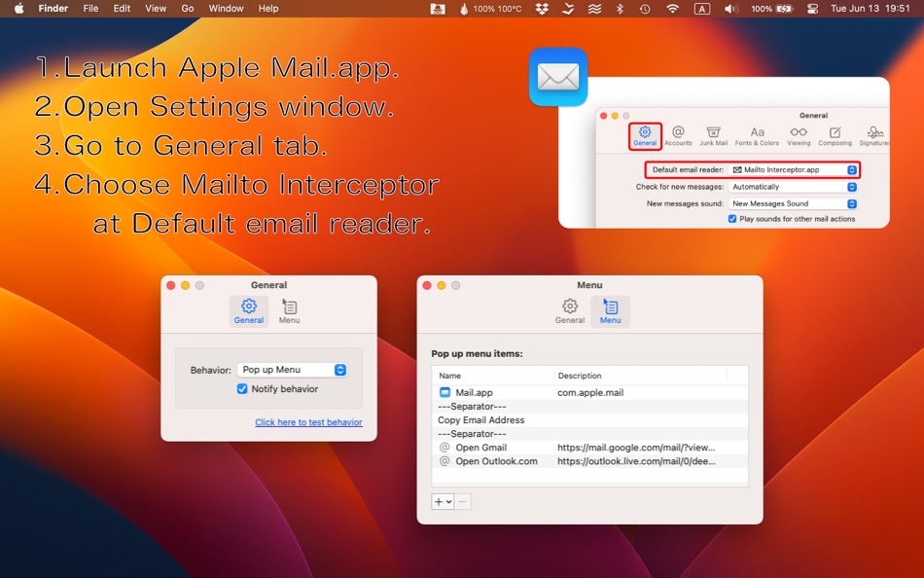Select the second ---Separator--- row below Copy Email Address
This screenshot has height=578, width=924.
pos(589,434)
